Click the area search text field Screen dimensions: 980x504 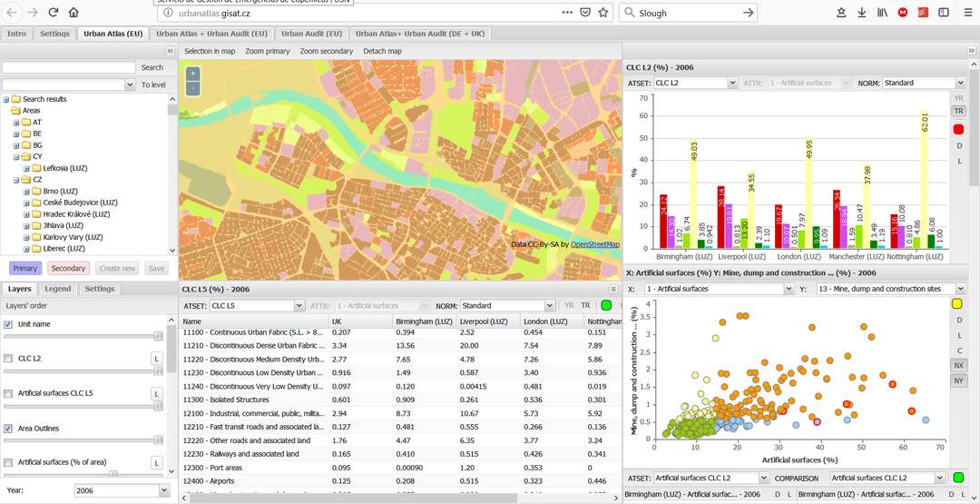pyautogui.click(x=69, y=67)
